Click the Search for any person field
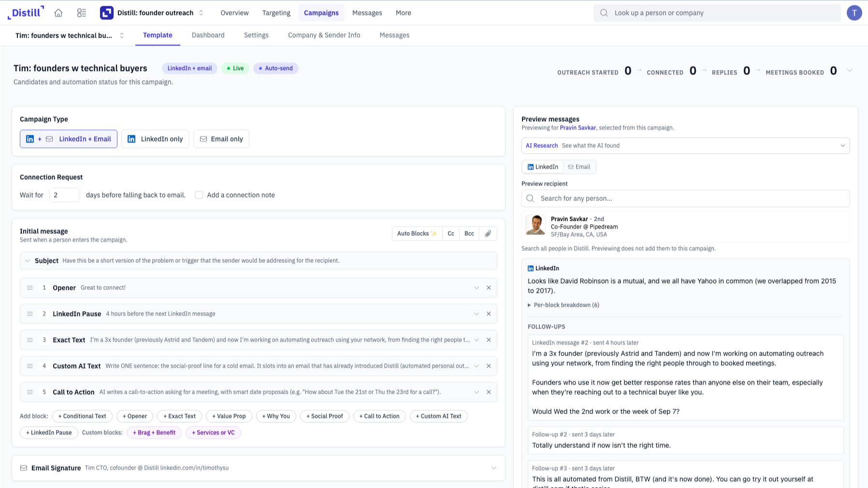 [x=685, y=199]
